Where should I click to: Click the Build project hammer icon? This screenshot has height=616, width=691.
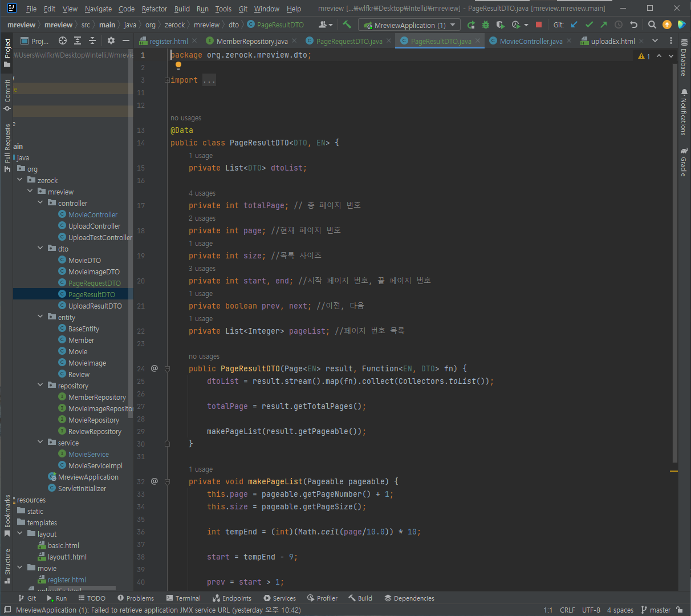point(347,25)
